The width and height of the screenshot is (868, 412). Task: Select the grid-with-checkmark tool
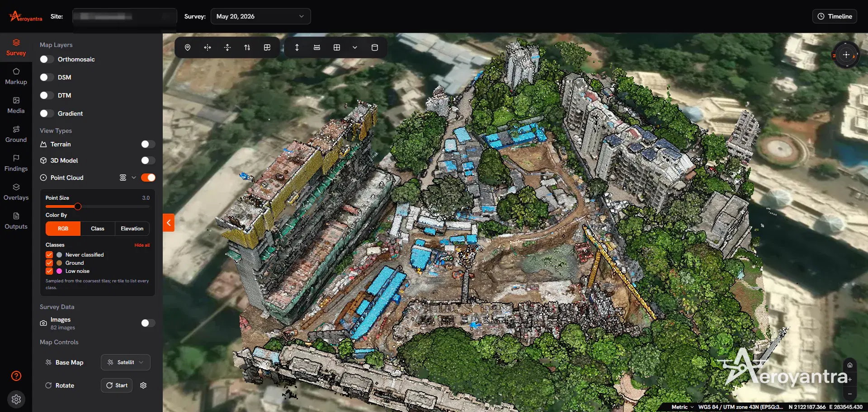tap(267, 47)
